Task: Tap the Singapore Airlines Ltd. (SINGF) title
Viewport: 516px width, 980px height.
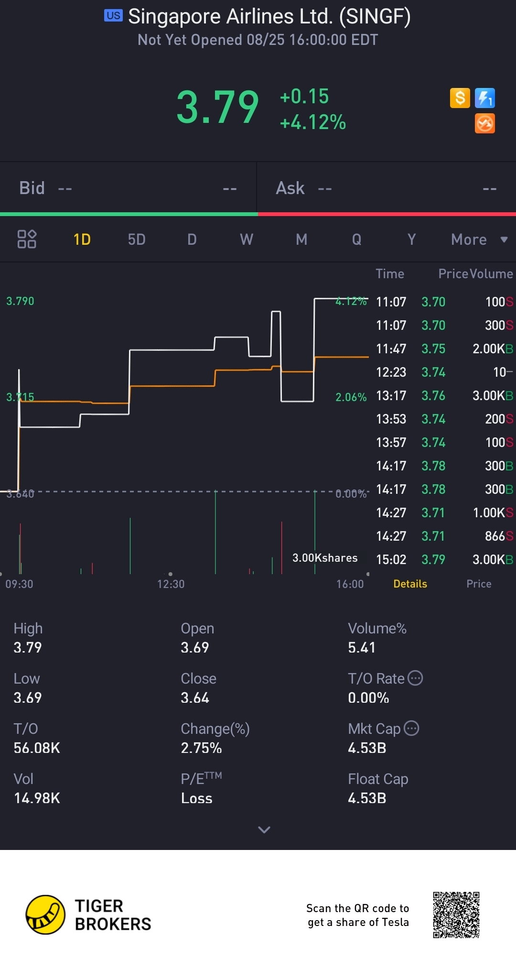Action: click(x=269, y=16)
